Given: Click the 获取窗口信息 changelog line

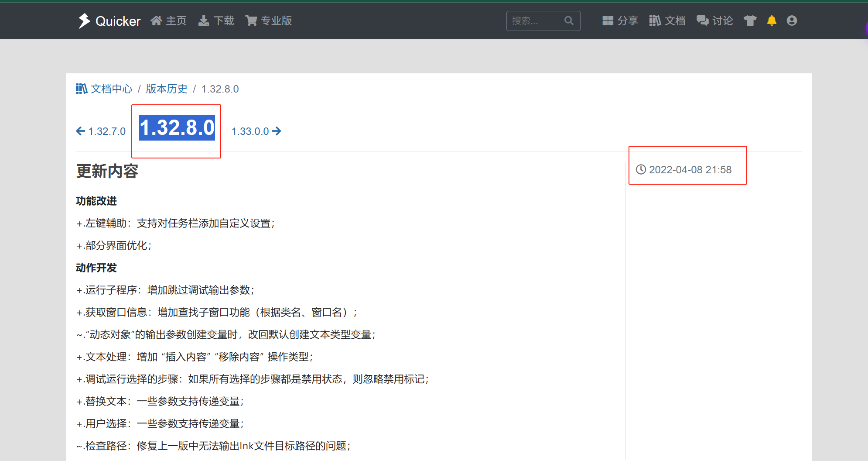Looking at the screenshot, I should (217, 313).
